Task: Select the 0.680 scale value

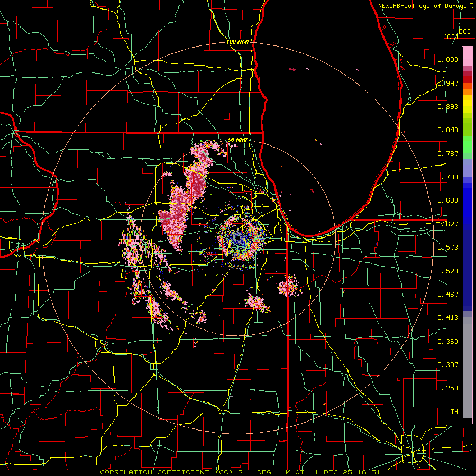Action: point(448,200)
